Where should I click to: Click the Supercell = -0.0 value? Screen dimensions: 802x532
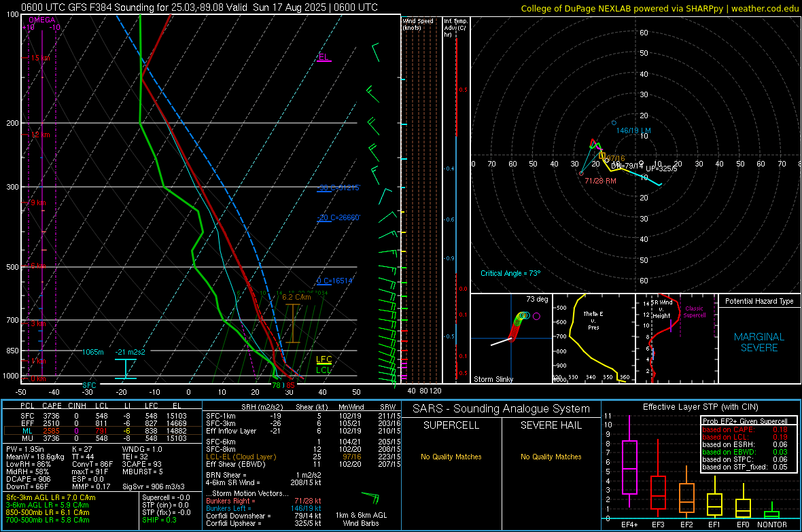point(166,497)
